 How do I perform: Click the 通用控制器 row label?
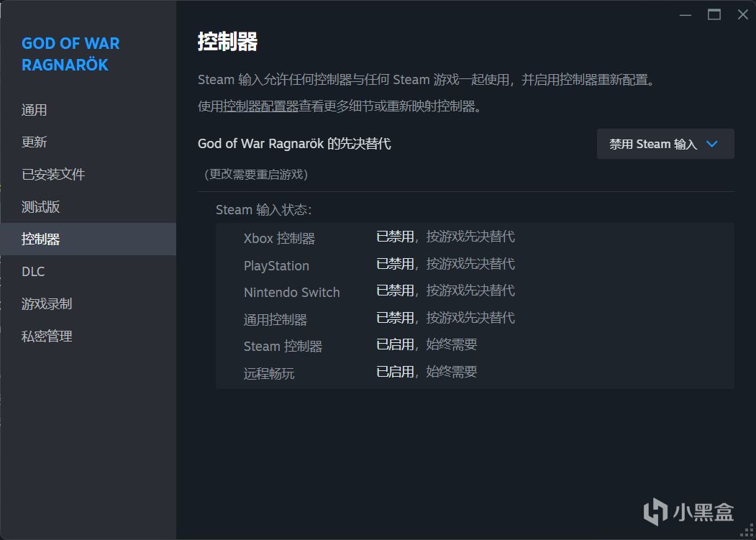(275, 319)
